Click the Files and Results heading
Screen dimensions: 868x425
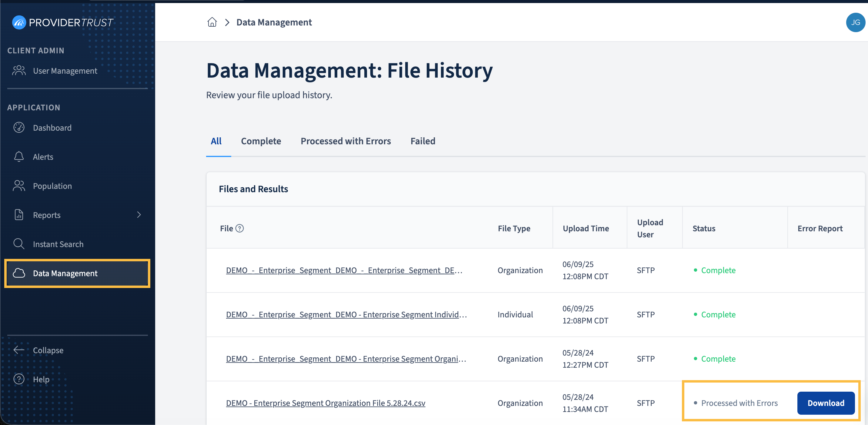tap(253, 189)
